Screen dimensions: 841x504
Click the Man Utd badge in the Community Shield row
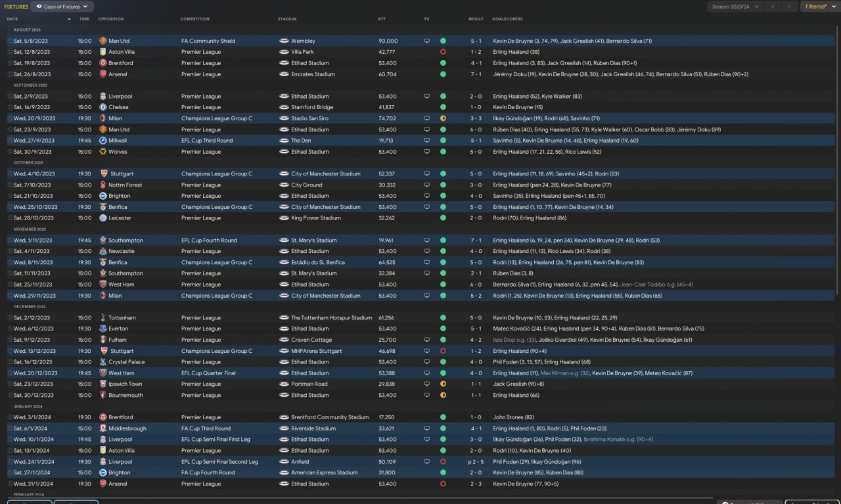coord(102,41)
